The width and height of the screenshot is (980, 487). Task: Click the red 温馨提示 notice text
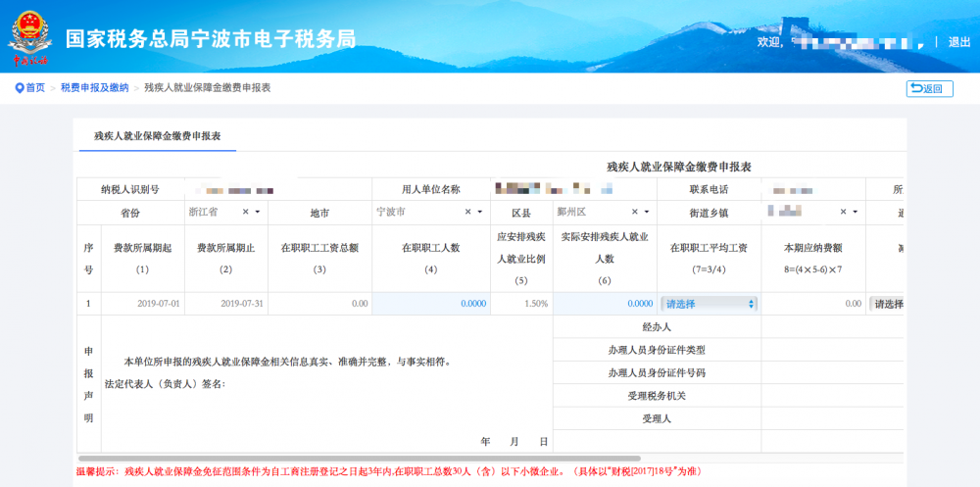(393, 470)
